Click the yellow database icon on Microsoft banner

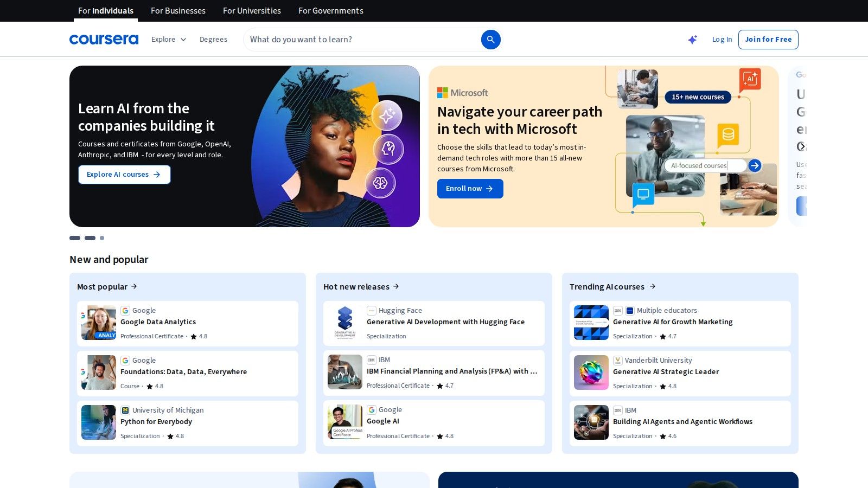click(728, 134)
